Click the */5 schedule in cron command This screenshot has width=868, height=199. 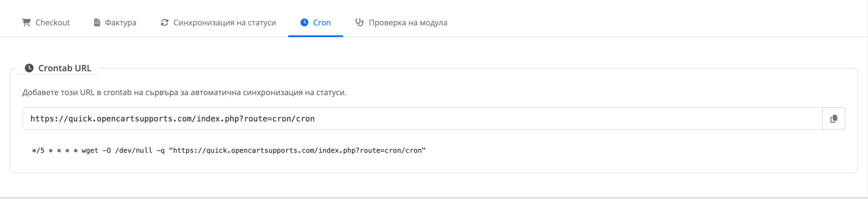pyautogui.click(x=38, y=151)
